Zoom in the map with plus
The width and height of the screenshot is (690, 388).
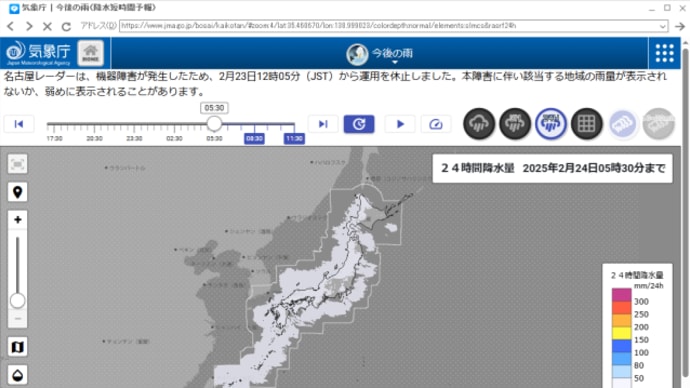18,220
